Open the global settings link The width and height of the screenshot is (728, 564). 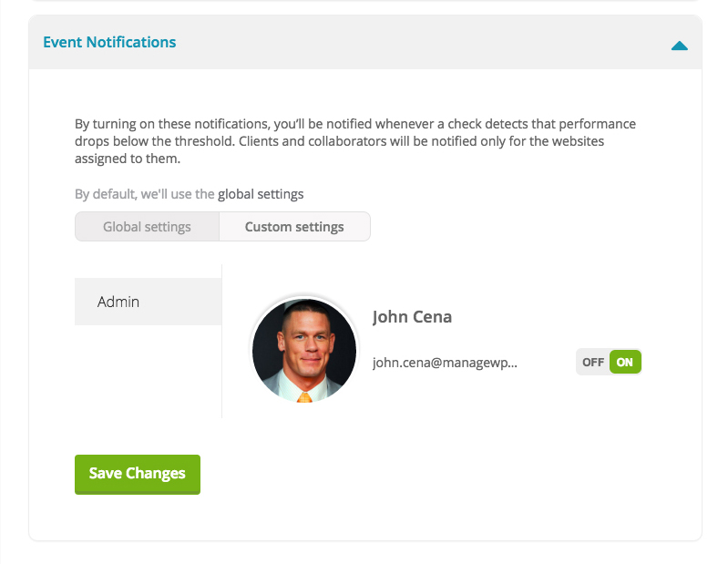(x=261, y=194)
